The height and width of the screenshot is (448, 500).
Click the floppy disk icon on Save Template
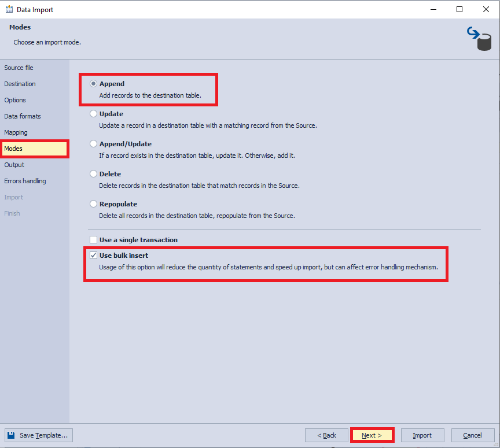tap(11, 435)
